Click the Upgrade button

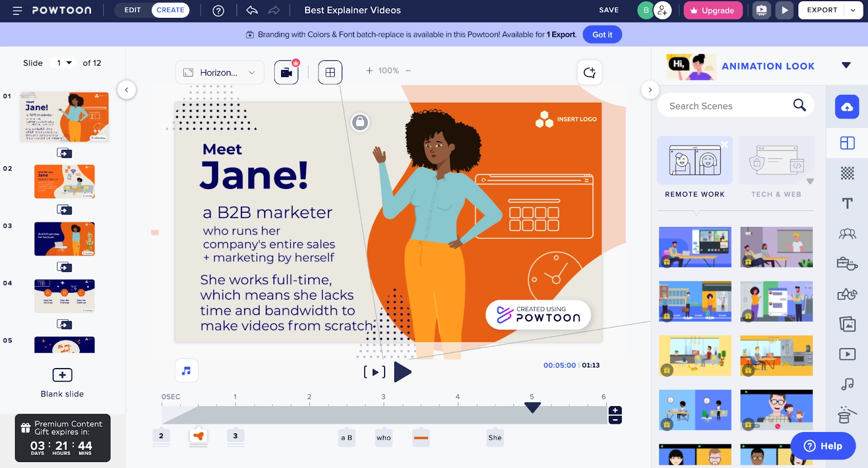tap(713, 10)
